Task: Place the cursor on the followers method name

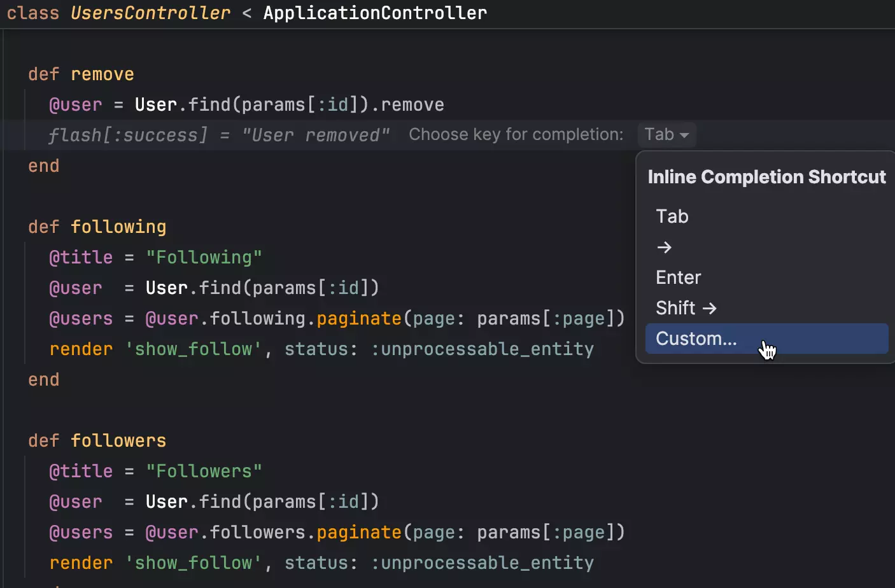Action: tap(118, 441)
